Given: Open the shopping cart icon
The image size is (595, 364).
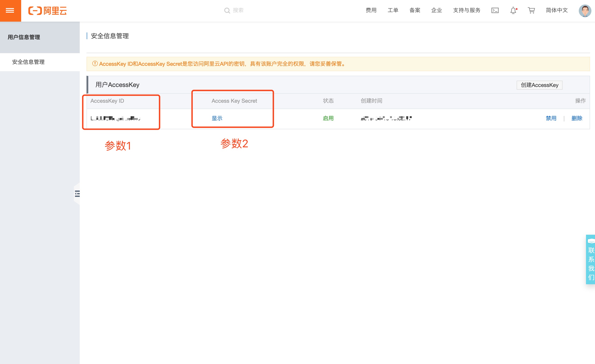Looking at the screenshot, I should click(x=531, y=10).
